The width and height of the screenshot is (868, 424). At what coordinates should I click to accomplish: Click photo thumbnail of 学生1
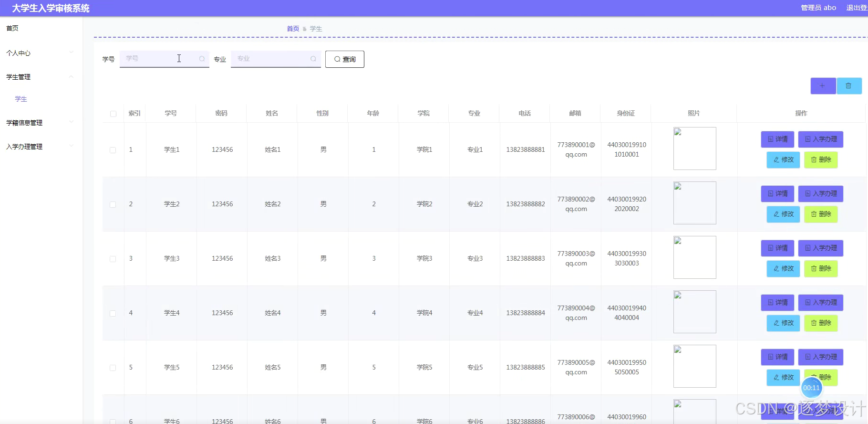pos(694,148)
